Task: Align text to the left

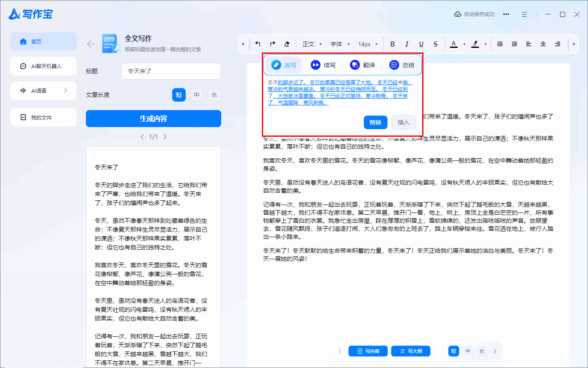Action: click(529, 44)
